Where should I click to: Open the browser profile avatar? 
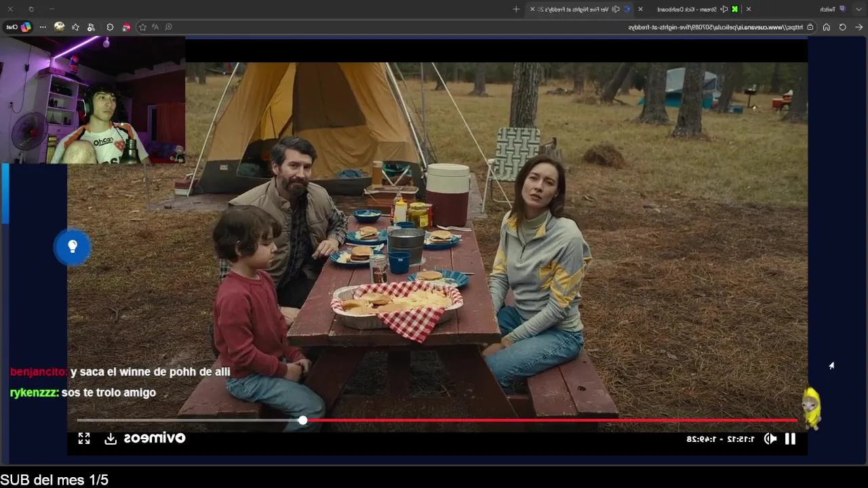pos(59,27)
